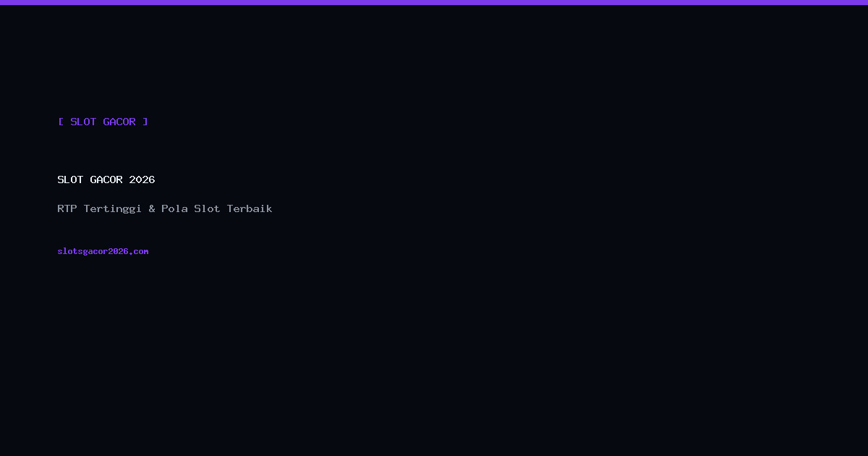
Task: Click the closing bracket of purple tag
Action: [x=145, y=122]
